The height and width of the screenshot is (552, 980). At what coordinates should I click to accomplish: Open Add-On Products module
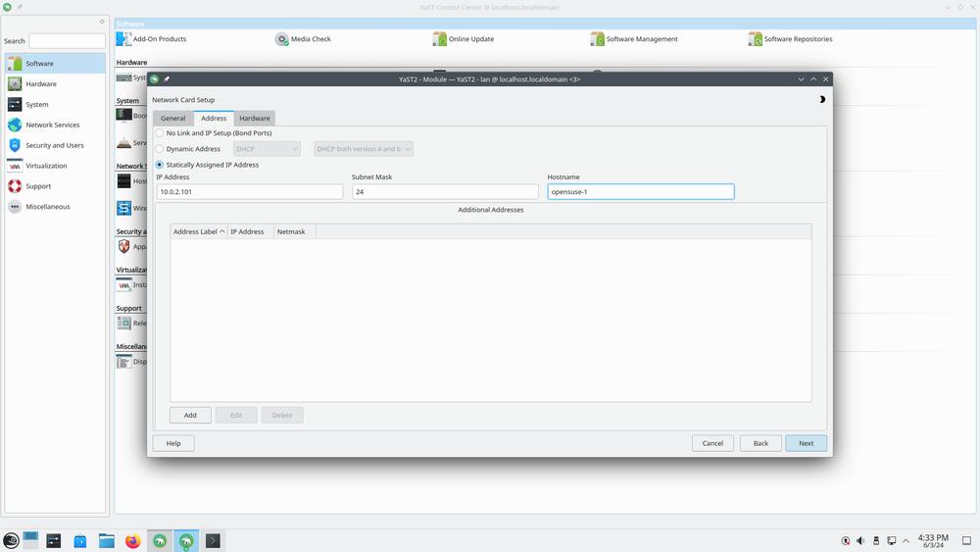click(x=158, y=39)
